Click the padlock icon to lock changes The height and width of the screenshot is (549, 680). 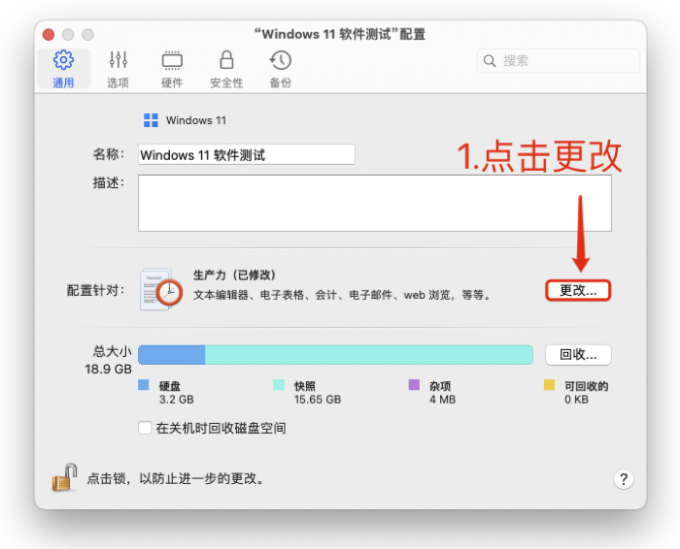coord(64,477)
